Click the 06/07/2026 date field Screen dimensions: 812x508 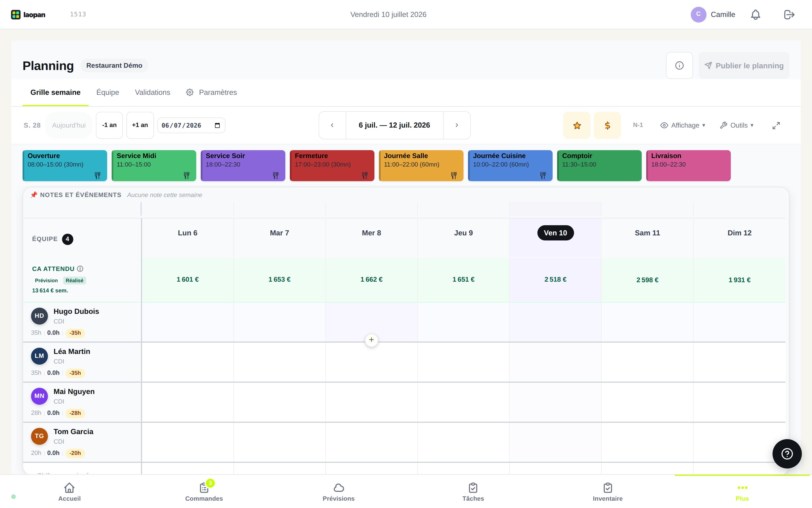191,125
